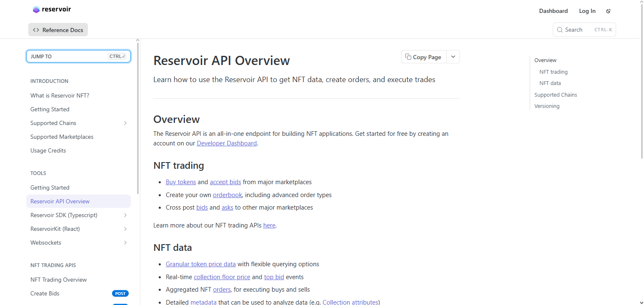Follow the orders link
Viewport: 644px width, 305px height.
(222, 290)
